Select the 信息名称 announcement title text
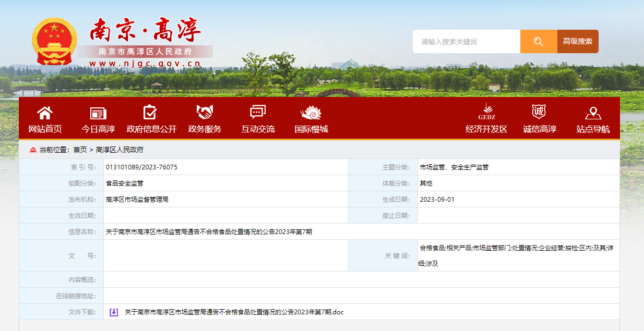This screenshot has height=331, width=644. [209, 232]
